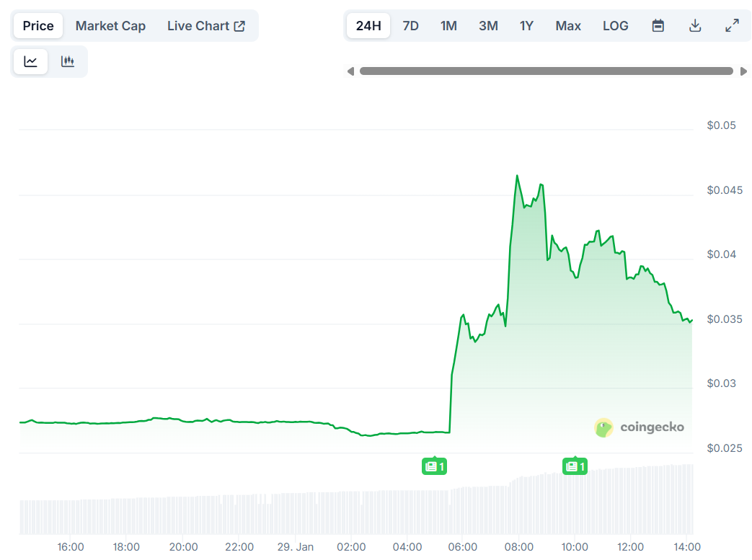This screenshot has width=752, height=560.
Task: Select the Price tab
Action: (37, 25)
